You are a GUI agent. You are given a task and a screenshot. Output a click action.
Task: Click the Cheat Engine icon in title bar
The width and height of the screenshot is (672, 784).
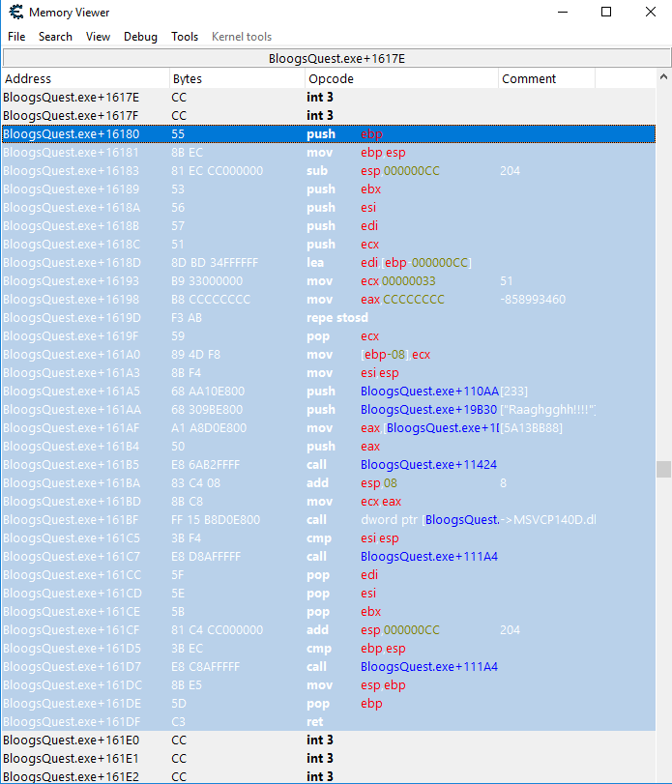tap(15, 12)
